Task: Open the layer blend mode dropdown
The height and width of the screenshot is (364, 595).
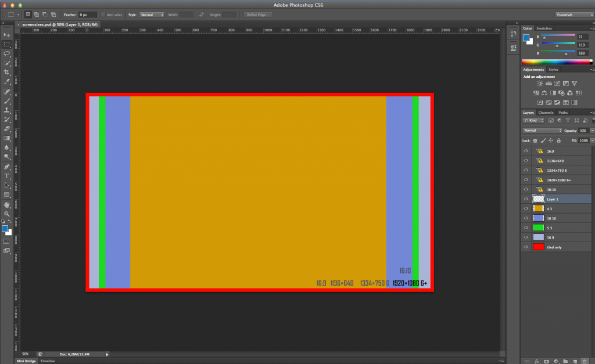Action: click(x=542, y=131)
